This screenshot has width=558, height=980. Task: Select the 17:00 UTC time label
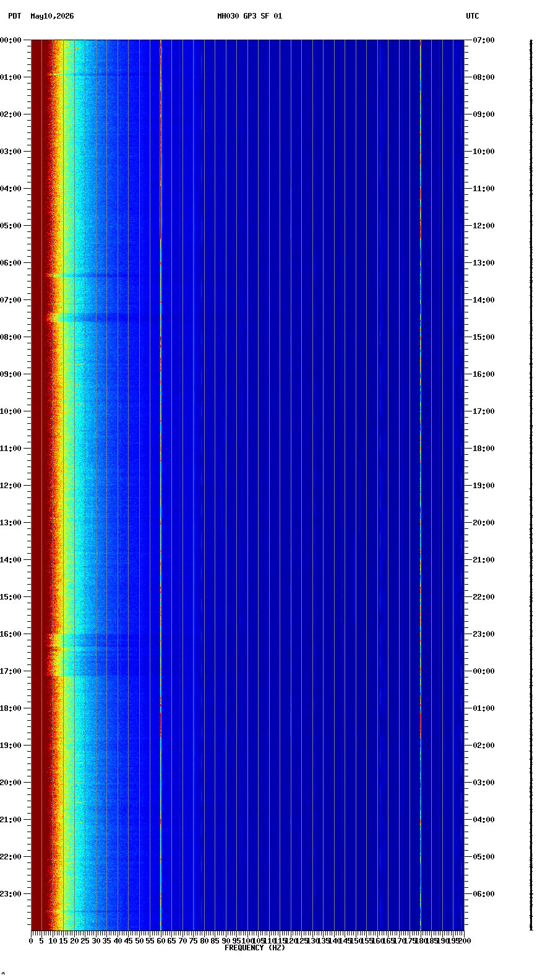pyautogui.click(x=484, y=411)
